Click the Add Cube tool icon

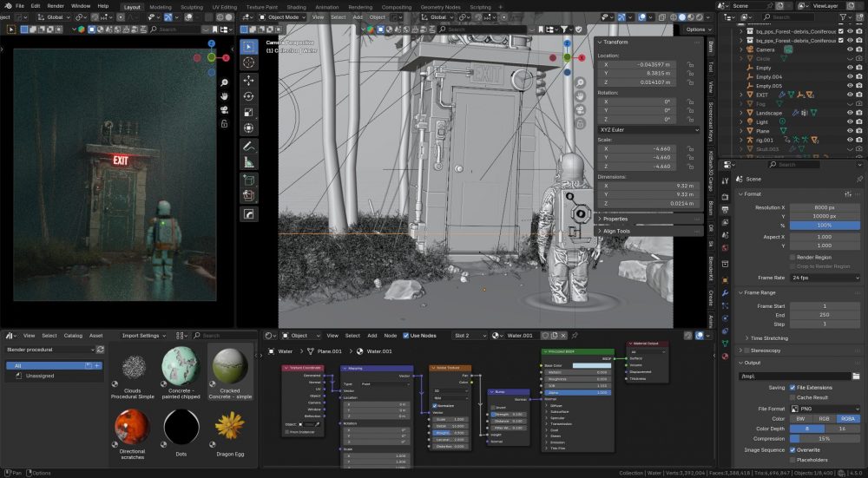click(249, 180)
